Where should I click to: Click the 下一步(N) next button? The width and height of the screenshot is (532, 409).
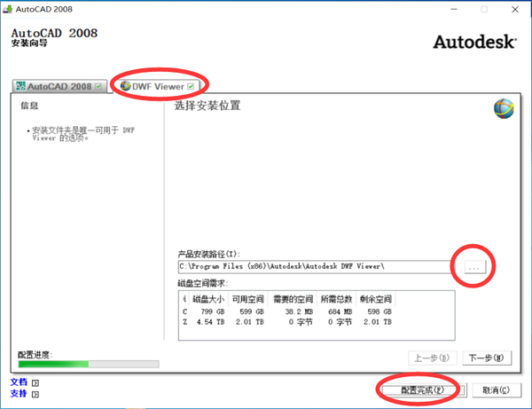[487, 358]
